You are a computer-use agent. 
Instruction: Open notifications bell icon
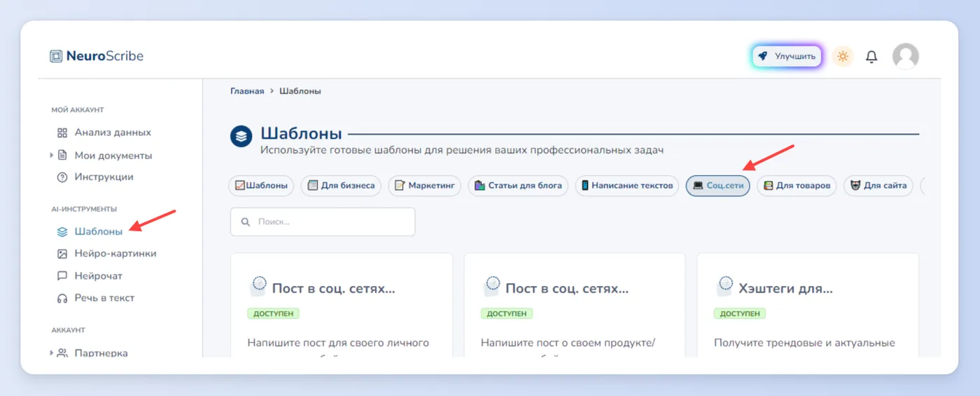tap(871, 57)
